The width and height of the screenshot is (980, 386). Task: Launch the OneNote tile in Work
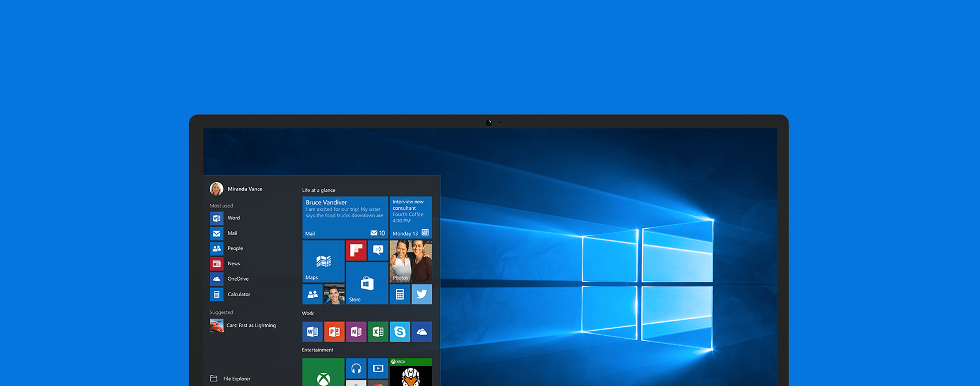[x=356, y=332]
